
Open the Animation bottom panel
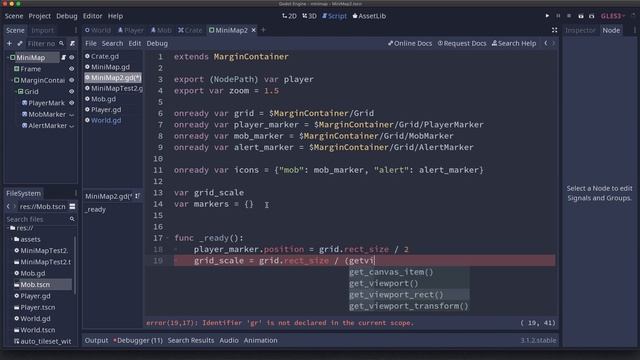coord(260,340)
